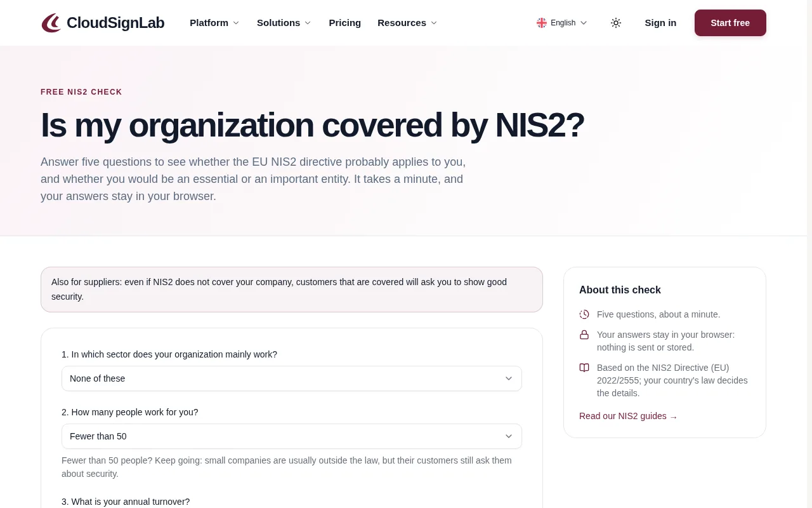Click the Also for suppliers notice
Viewport: 812px width, 508px height.
pos(292,290)
